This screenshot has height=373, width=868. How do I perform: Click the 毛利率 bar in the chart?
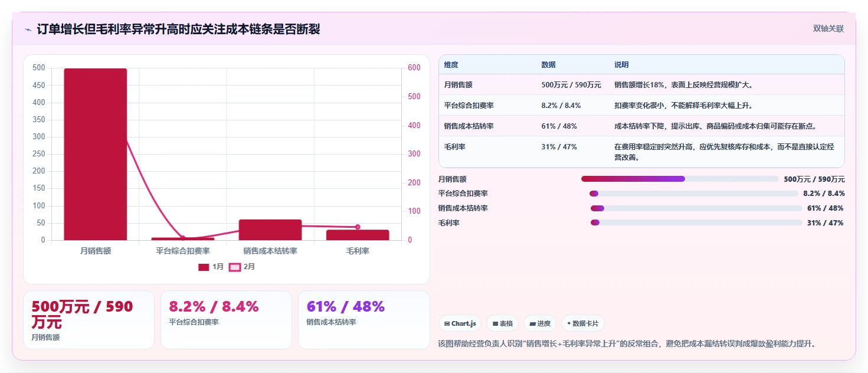tap(358, 235)
